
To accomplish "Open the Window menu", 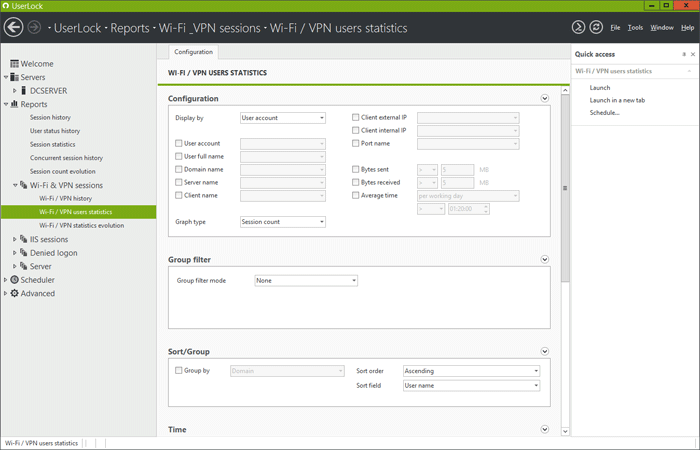I will pos(662,28).
